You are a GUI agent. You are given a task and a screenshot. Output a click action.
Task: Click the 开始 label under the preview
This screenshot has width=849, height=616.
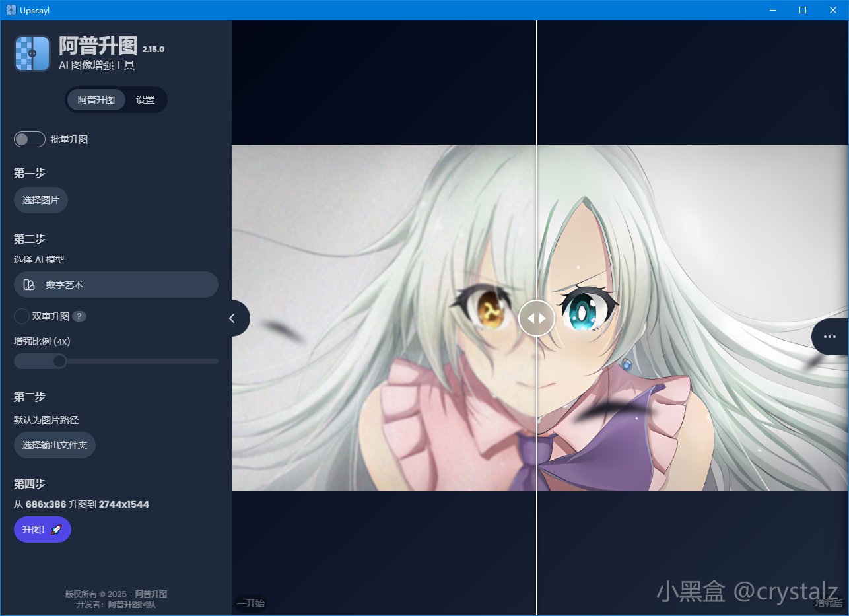[251, 603]
